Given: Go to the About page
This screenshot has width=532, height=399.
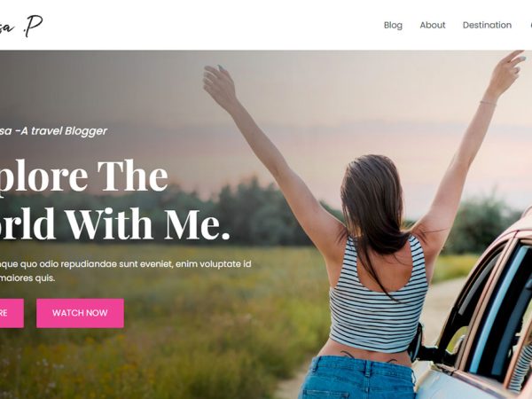Looking at the screenshot, I should pyautogui.click(x=433, y=25).
